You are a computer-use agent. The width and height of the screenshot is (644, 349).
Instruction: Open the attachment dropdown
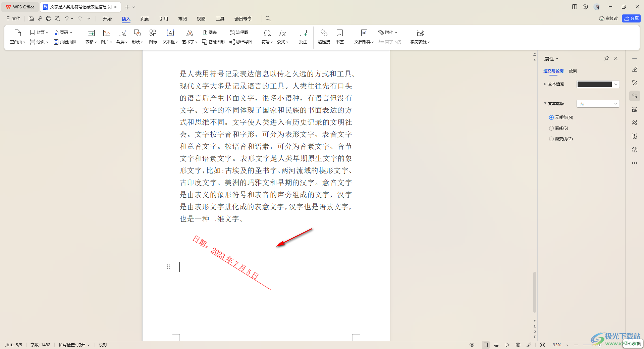click(x=388, y=33)
